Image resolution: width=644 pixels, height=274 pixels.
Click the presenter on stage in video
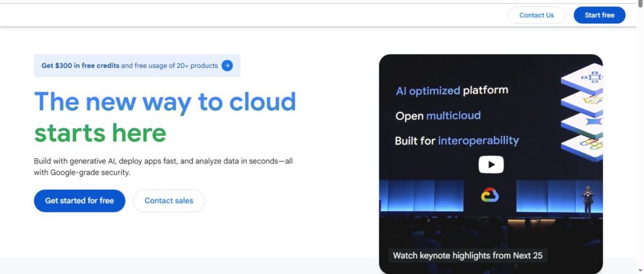[588, 201]
